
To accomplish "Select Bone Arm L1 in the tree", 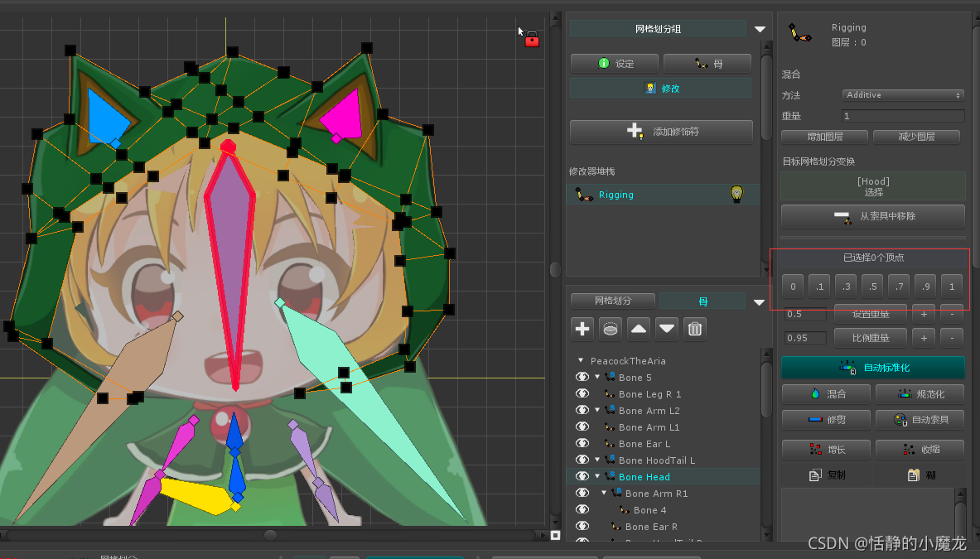I will 649,427.
